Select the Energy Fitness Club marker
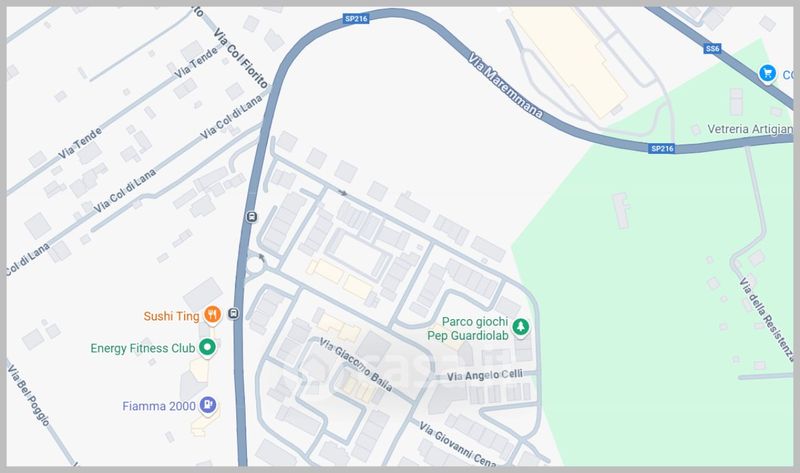This screenshot has height=473, width=800. [x=207, y=348]
